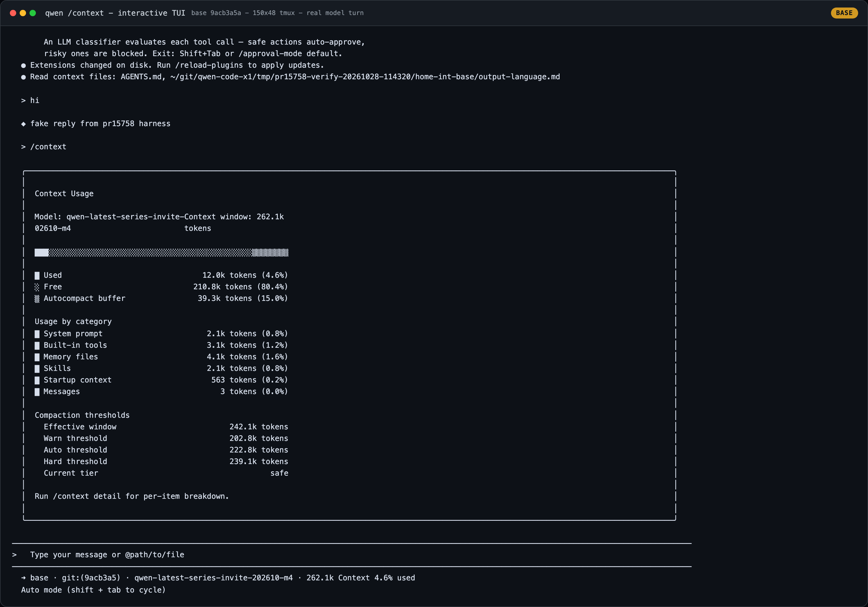Viewport: 868px width, 607px height.
Task: Click the output-language.md file path
Action: (365, 77)
